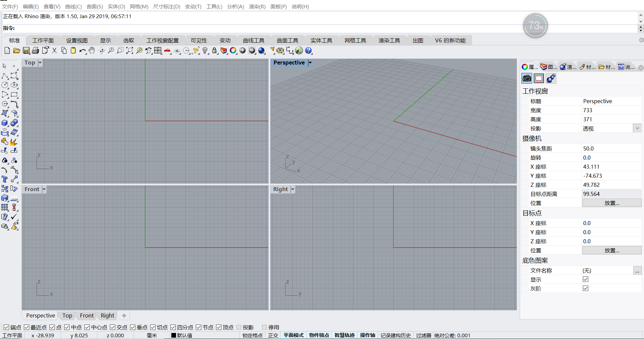
Task: Enable the 投影 (Project) osnap checkbox
Action: [239, 327]
